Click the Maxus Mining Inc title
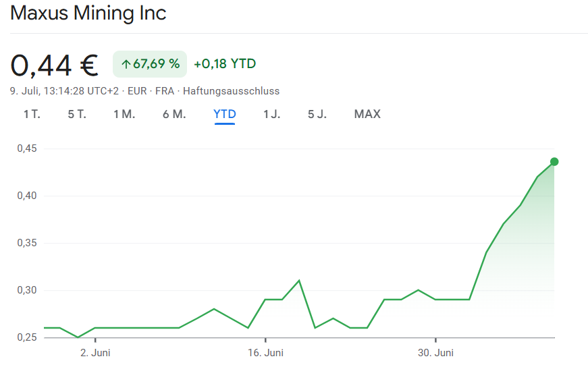The image size is (588, 365). [x=88, y=13]
